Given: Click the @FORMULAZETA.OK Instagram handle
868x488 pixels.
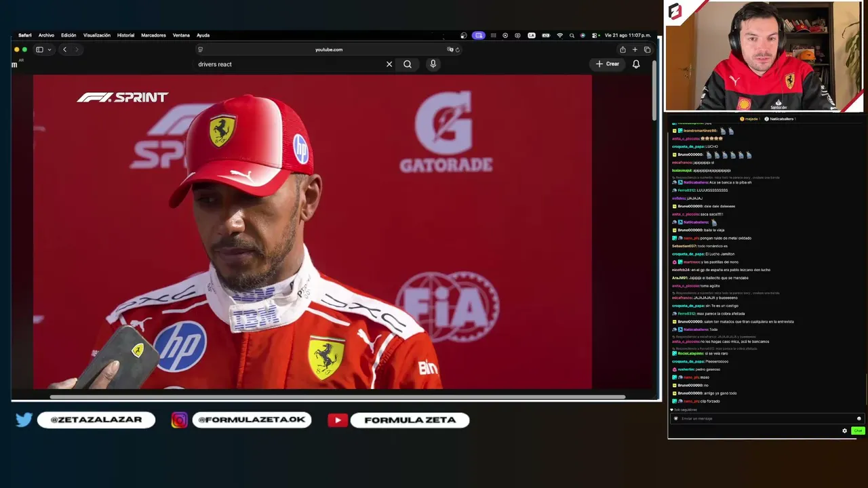Looking at the screenshot, I should click(x=252, y=420).
